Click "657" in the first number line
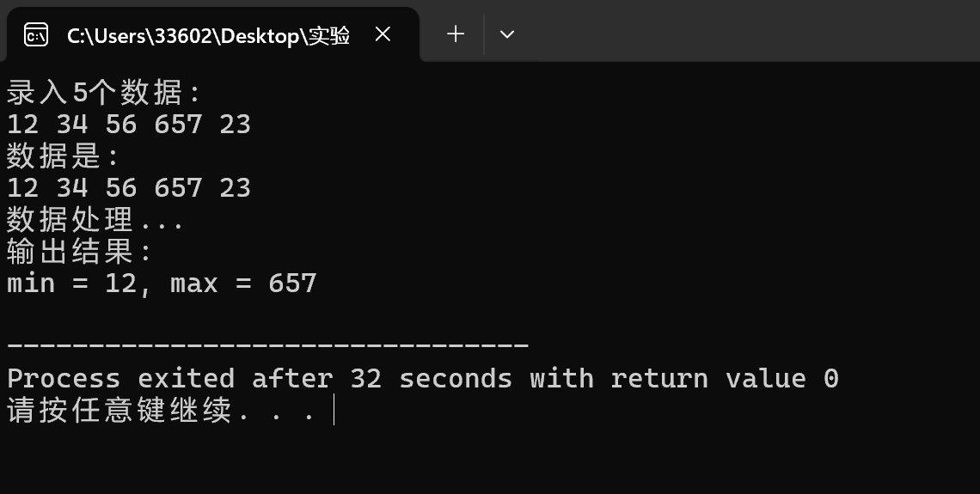This screenshot has height=494, width=980. (178, 125)
